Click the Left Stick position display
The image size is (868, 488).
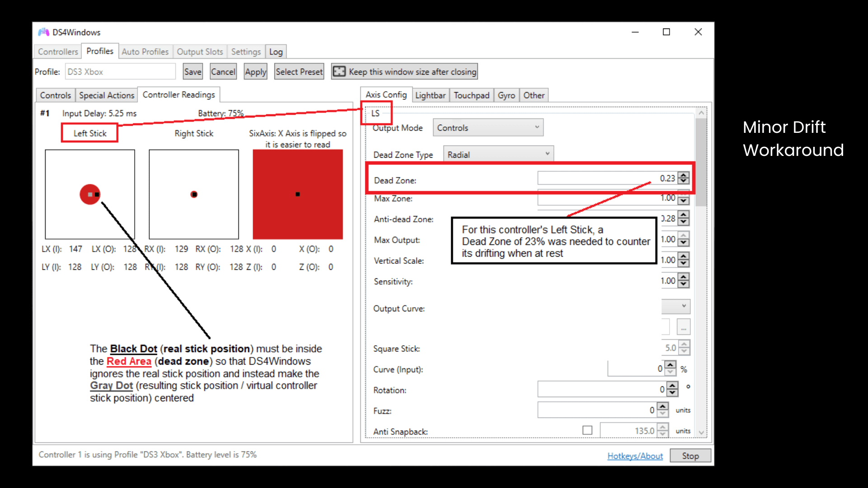coord(90,194)
